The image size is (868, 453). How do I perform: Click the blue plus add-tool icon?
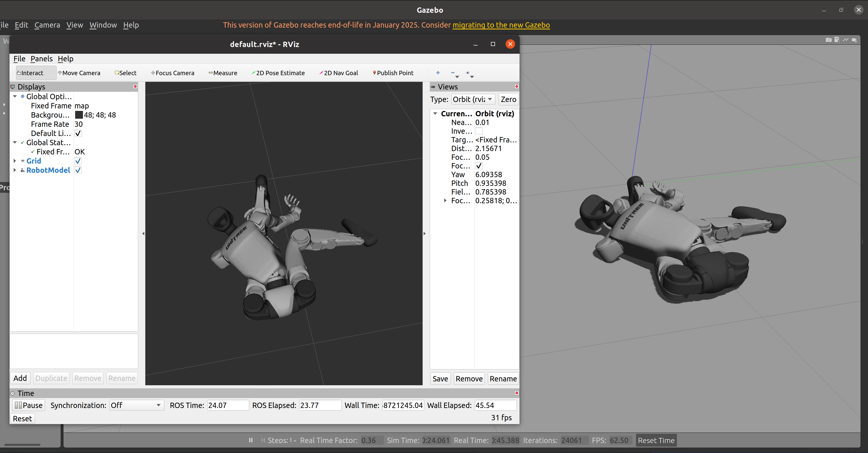tap(438, 73)
